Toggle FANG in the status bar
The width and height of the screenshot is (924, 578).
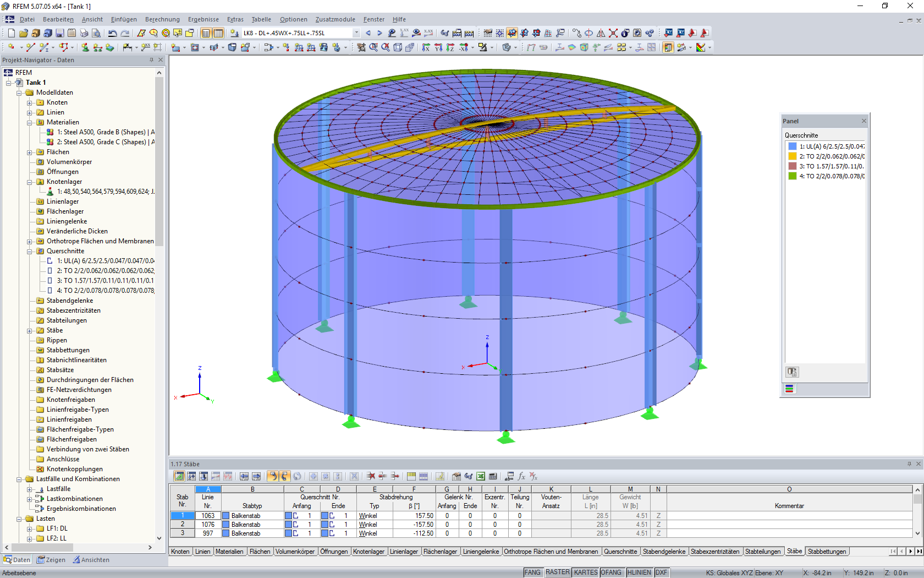click(x=532, y=572)
